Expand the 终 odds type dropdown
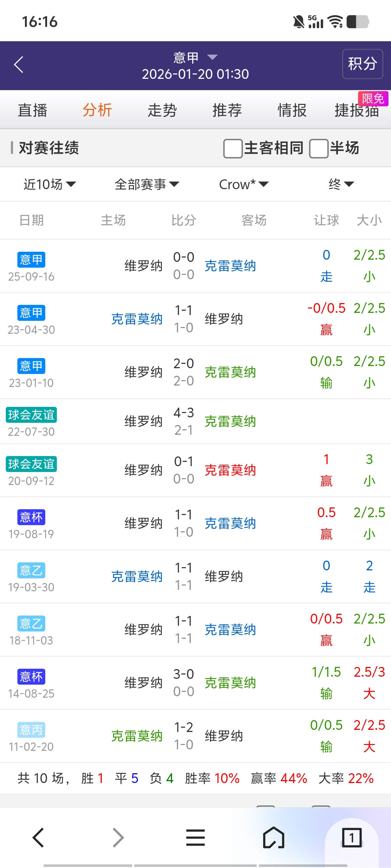This screenshot has width=391, height=868. point(341,184)
